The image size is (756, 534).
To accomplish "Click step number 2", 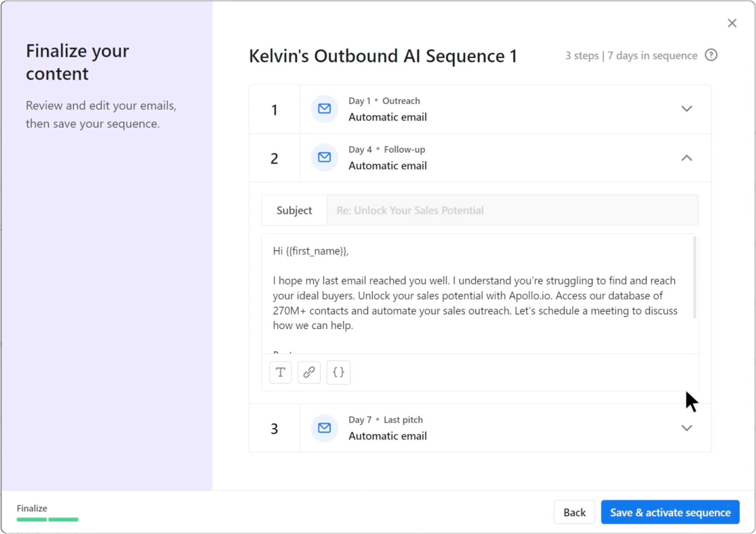I will tap(274, 158).
